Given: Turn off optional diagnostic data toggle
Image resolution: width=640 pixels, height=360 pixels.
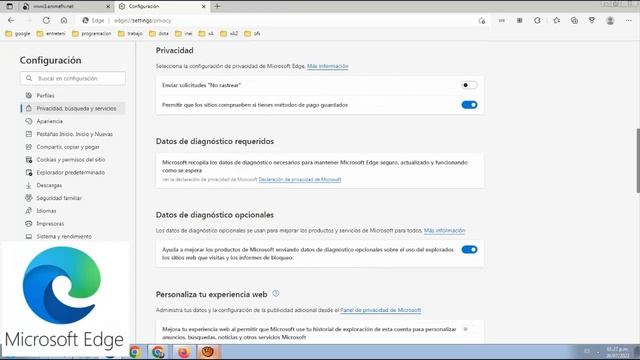Looking at the screenshot, I should [x=469, y=249].
